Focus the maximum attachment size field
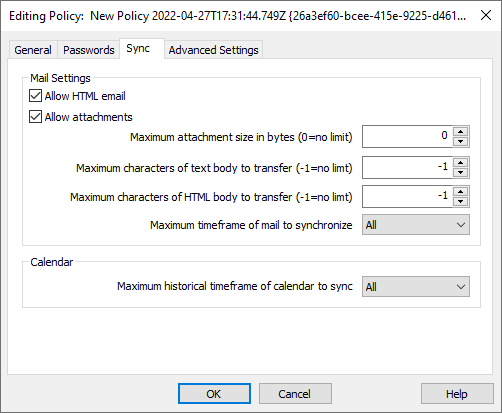502x413 pixels. pos(407,136)
